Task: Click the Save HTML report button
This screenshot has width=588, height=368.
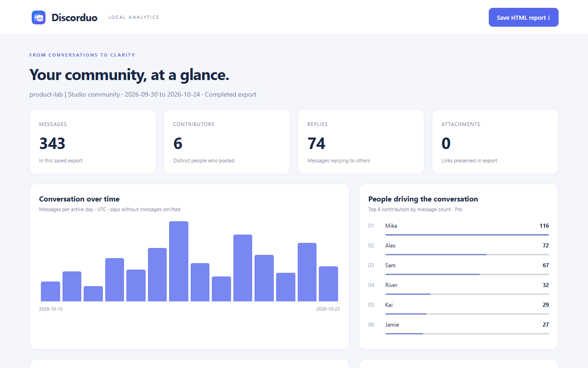Action: click(523, 17)
